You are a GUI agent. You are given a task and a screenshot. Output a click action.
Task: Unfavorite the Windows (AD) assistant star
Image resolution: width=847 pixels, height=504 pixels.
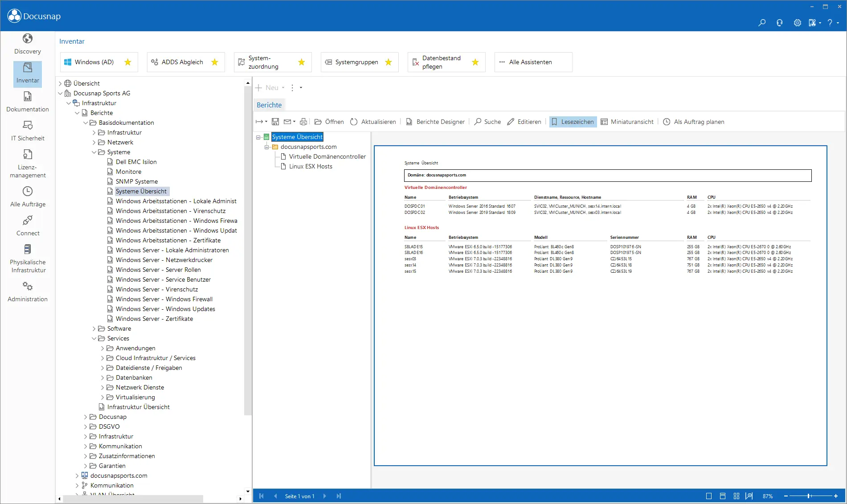pyautogui.click(x=128, y=62)
